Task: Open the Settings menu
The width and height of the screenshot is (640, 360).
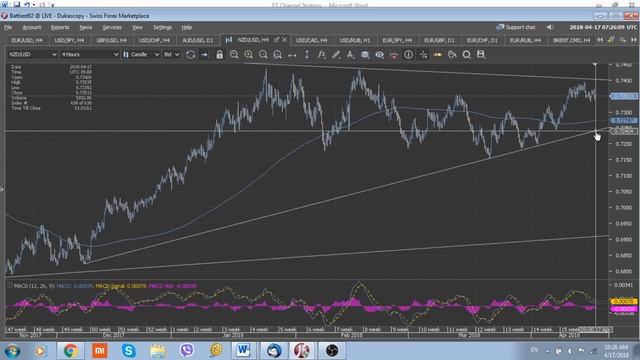Action: [x=162, y=27]
